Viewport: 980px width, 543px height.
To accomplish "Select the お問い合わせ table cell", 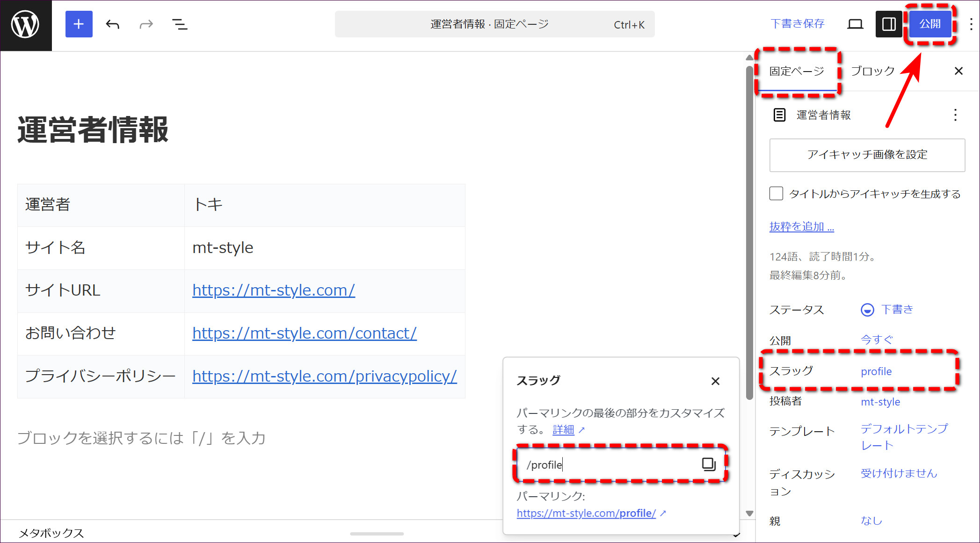I will (x=101, y=333).
